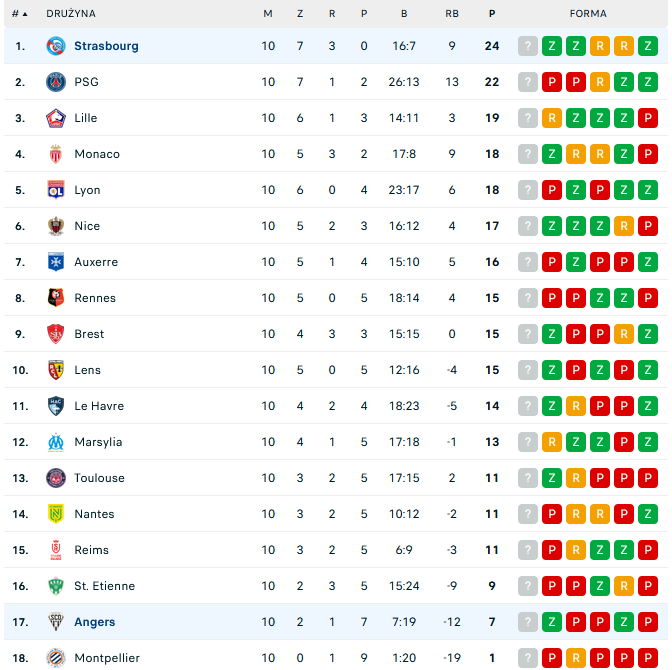
Task: Click Lille's orange R form badge
Action: pyautogui.click(x=552, y=118)
